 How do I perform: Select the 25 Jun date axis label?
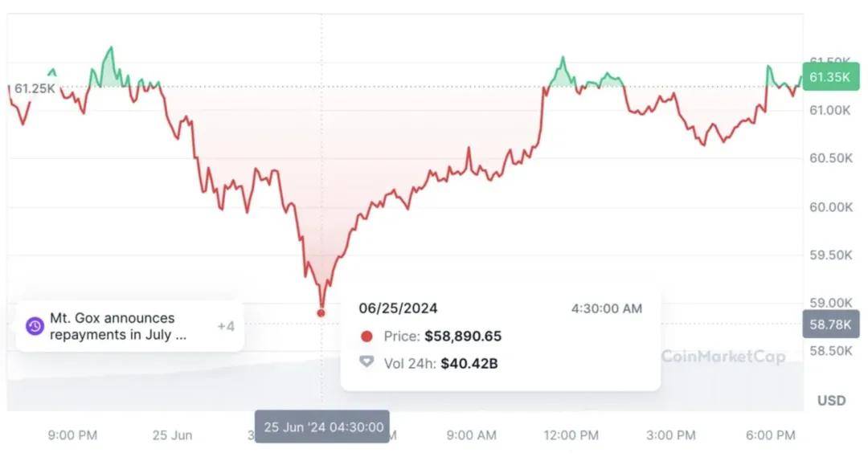[x=172, y=435]
